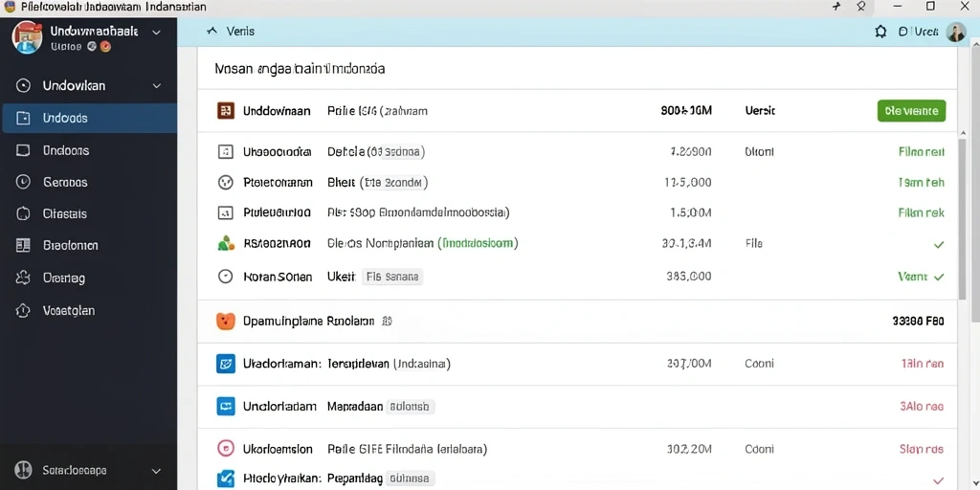Expand the Sotacloosape dropdown chevron
The width and height of the screenshot is (980, 490).
[x=156, y=471]
